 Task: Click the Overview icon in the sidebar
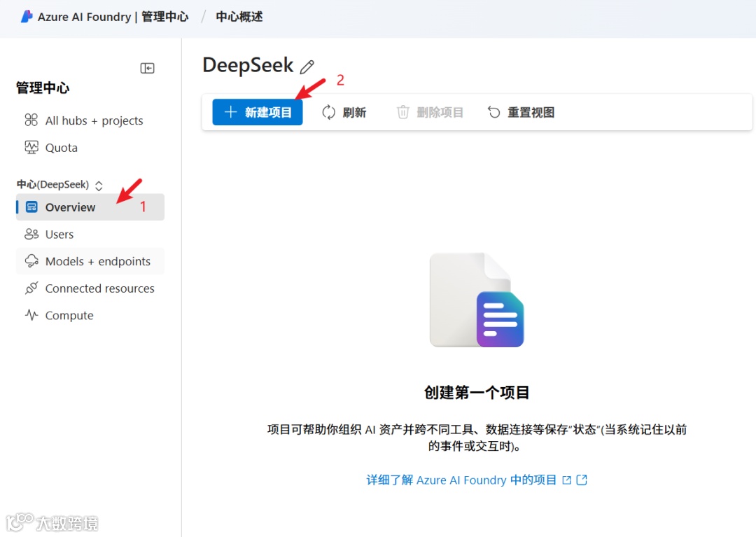(31, 207)
